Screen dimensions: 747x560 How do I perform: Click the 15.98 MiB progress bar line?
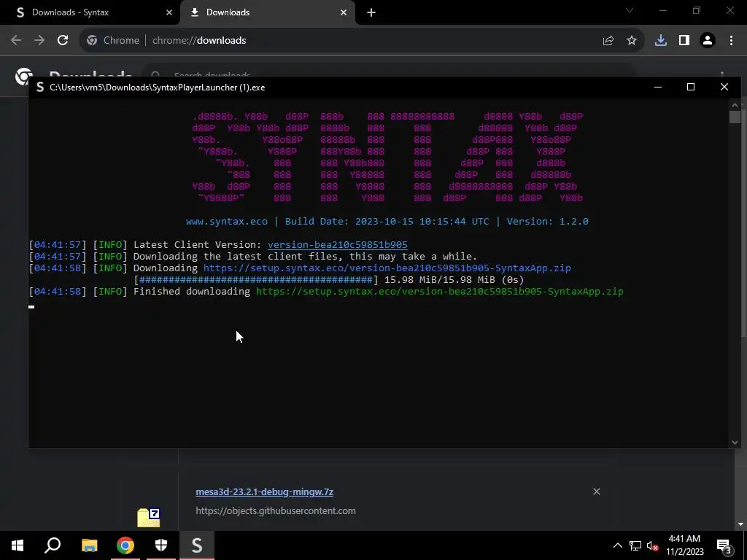pyautogui.click(x=329, y=279)
